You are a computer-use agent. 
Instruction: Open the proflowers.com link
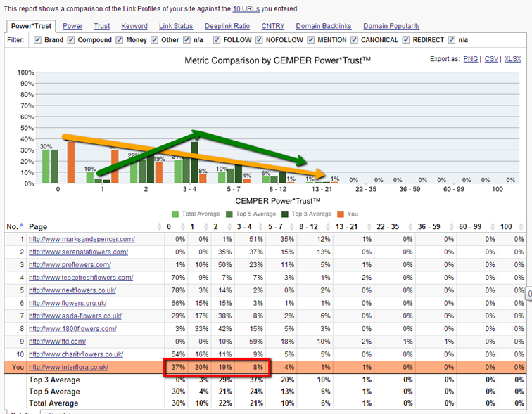(x=70, y=264)
